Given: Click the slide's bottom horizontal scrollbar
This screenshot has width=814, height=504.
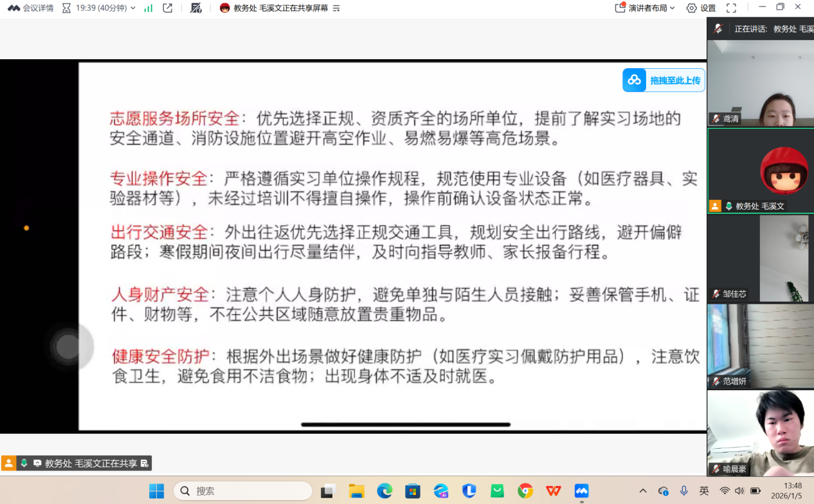Looking at the screenshot, I should [406, 424].
